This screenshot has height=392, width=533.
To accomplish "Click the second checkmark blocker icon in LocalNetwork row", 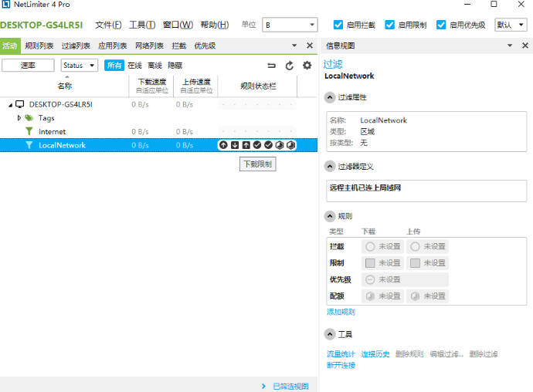I will click(269, 145).
